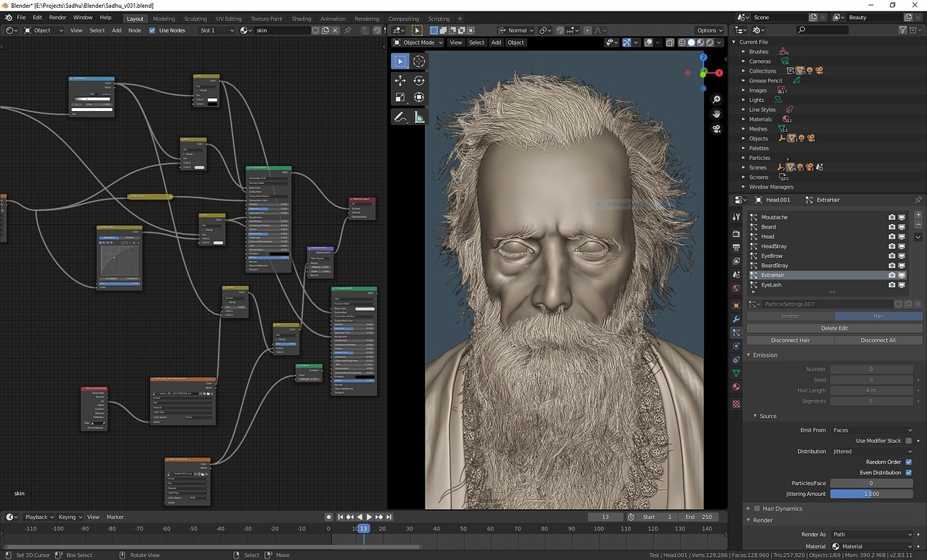Click the camera view icon in viewport
The height and width of the screenshot is (560, 927).
[716, 128]
